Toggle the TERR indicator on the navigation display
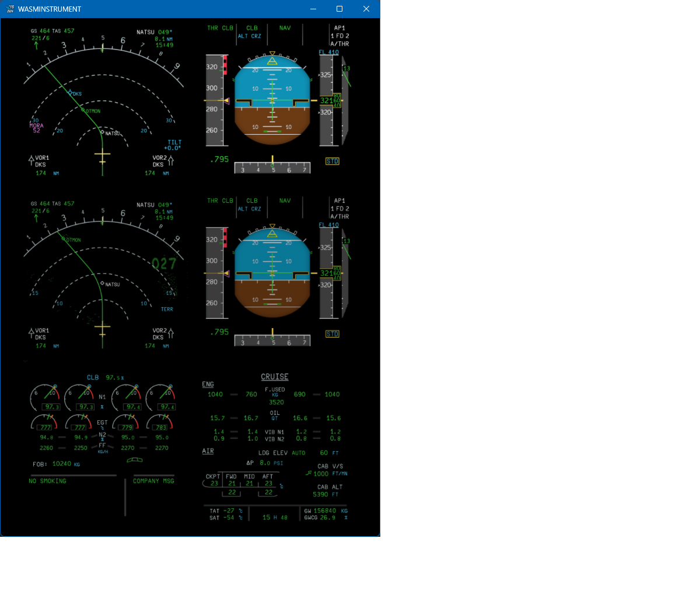 click(167, 309)
